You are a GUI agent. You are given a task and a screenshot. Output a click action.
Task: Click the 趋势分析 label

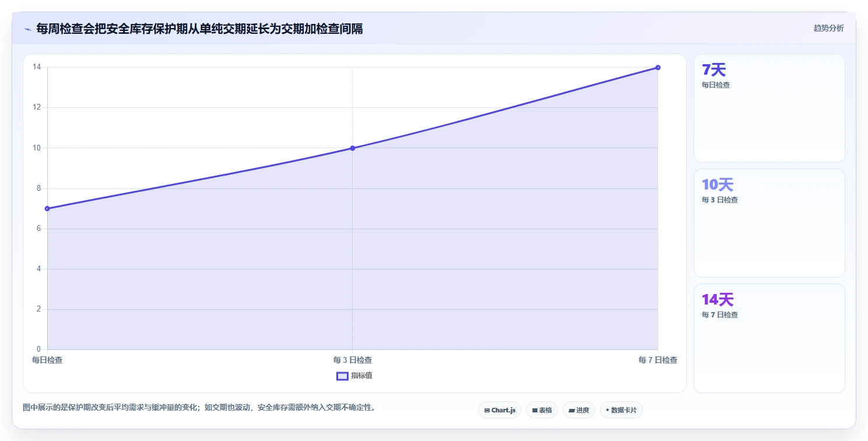(828, 28)
